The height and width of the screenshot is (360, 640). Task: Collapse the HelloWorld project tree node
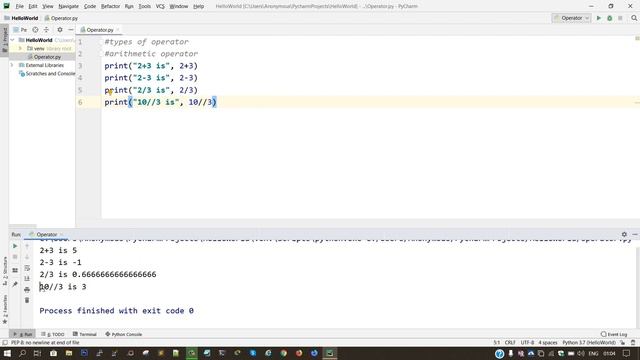click(12, 40)
